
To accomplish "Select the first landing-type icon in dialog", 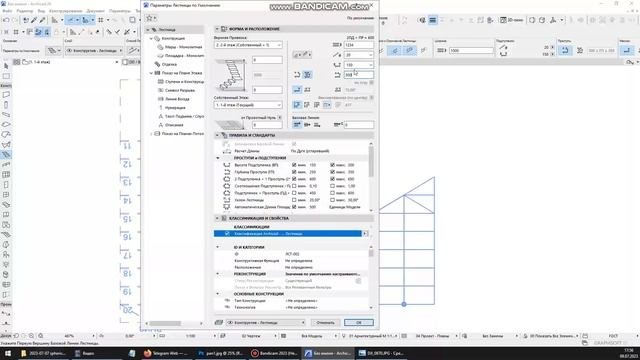I will point(297,89).
